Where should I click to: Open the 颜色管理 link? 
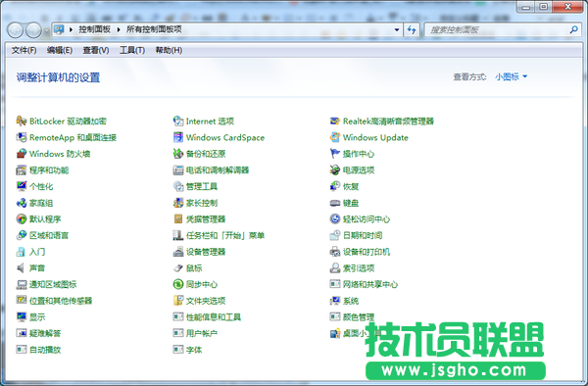coord(359,317)
